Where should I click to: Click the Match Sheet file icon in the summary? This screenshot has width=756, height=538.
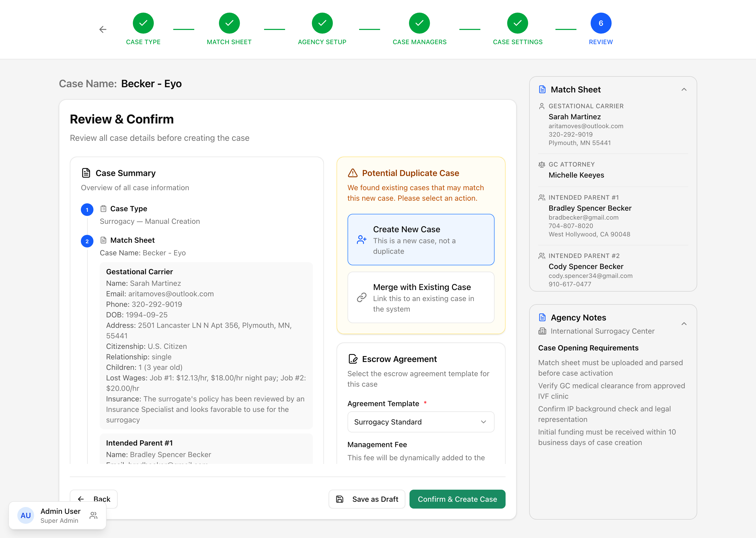pos(104,240)
